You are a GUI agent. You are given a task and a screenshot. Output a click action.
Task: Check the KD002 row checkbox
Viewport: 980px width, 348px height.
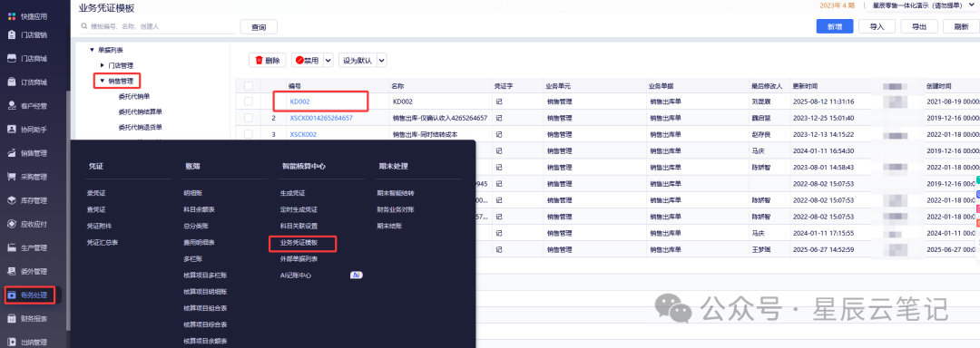tap(249, 101)
